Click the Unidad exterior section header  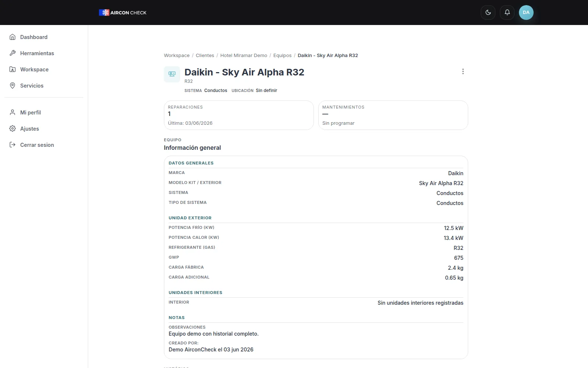click(x=190, y=218)
